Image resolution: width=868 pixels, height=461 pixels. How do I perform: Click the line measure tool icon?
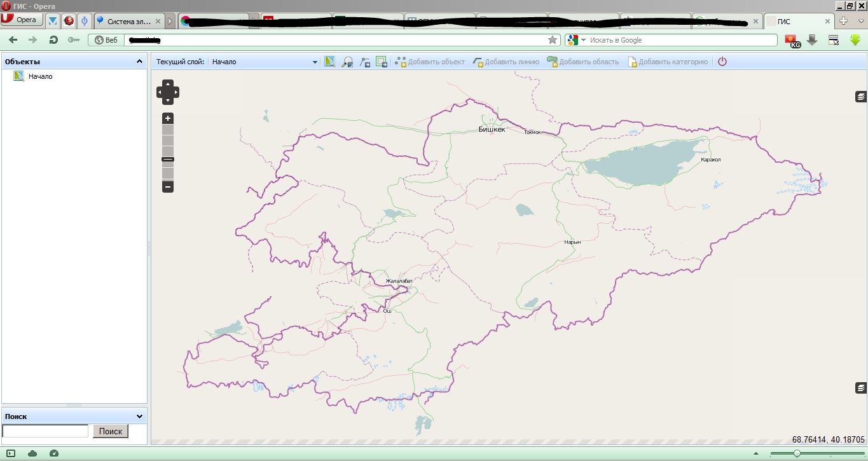pyautogui.click(x=364, y=62)
